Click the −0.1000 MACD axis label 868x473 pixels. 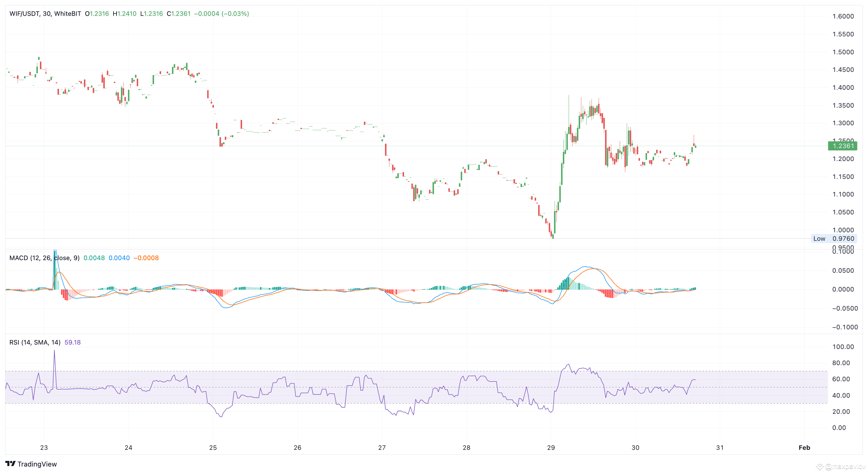coord(845,327)
